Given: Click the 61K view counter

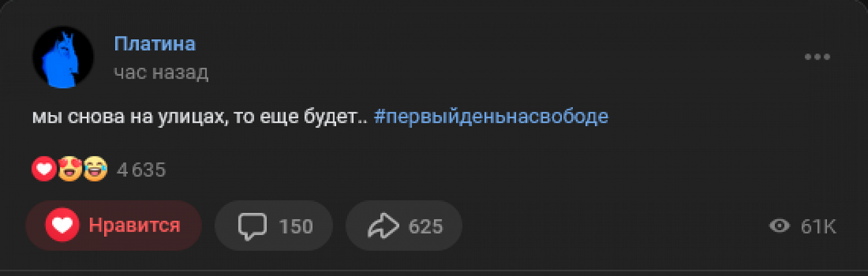Looking at the screenshot, I should point(818,227).
